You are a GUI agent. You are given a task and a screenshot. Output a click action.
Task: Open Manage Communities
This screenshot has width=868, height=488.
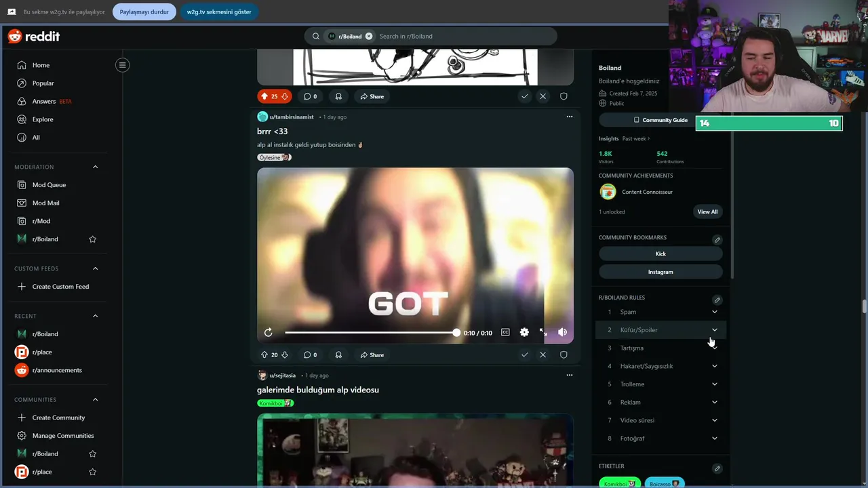click(x=63, y=436)
